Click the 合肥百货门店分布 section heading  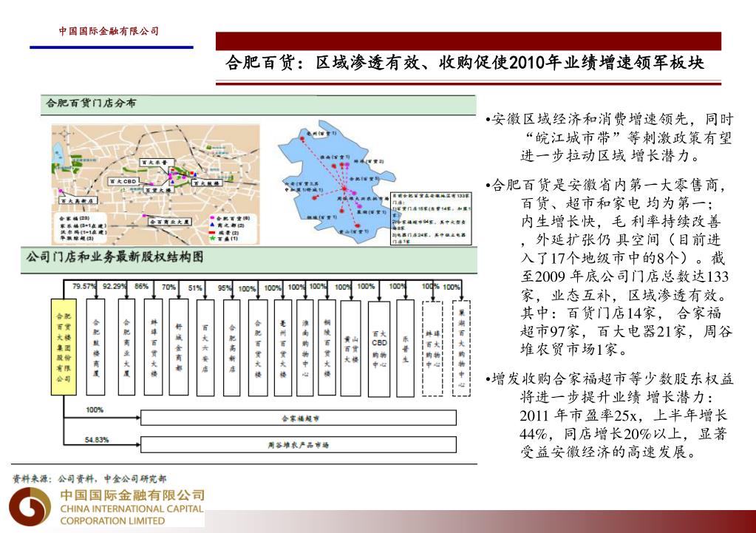coord(91,103)
